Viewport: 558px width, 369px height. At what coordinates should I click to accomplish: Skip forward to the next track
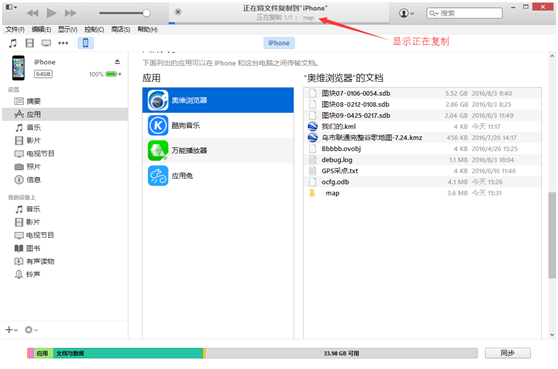[x=70, y=13]
